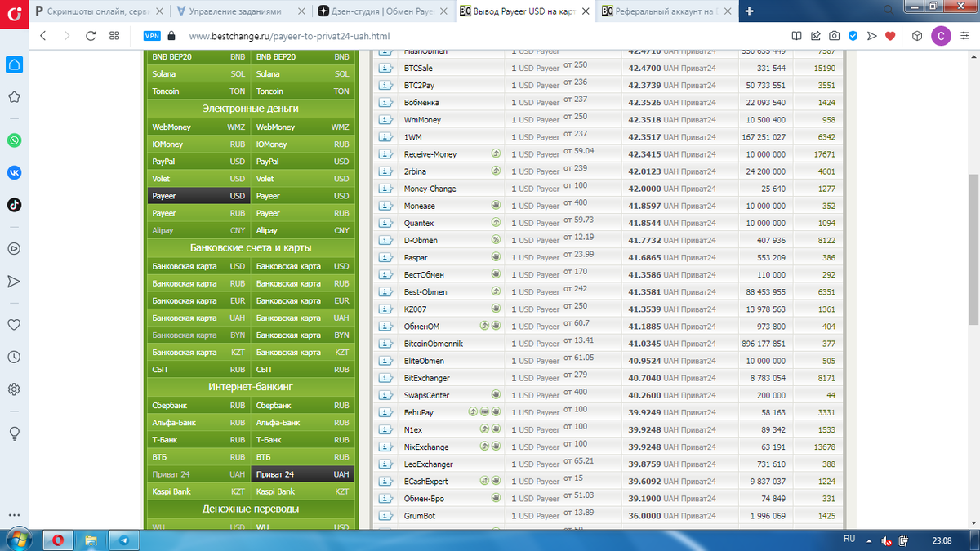Open the Opera sidebar home icon
The height and width of the screenshot is (551, 980).
pyautogui.click(x=14, y=64)
